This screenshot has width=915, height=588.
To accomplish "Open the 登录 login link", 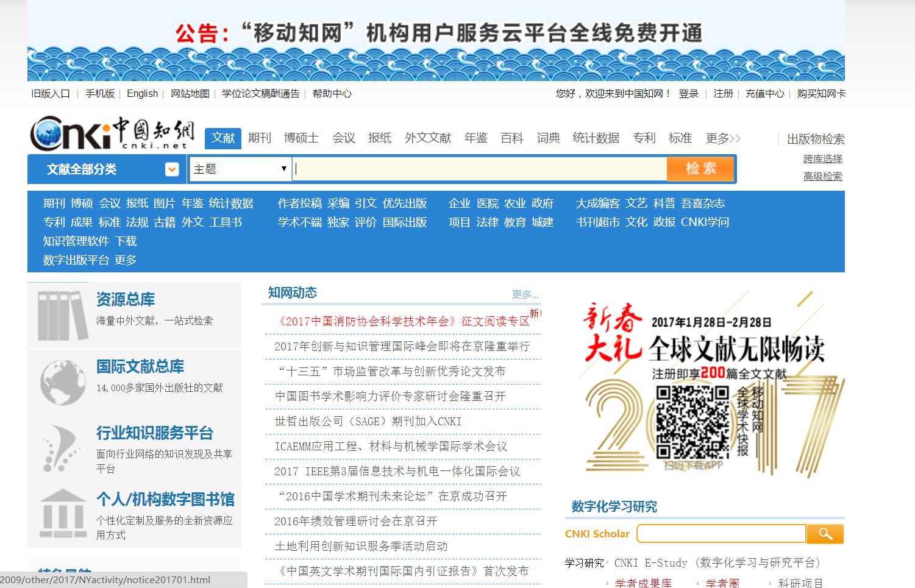I will point(688,93).
